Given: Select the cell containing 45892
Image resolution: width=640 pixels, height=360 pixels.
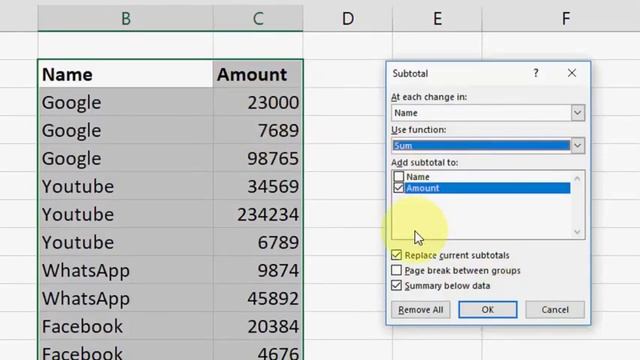Looking at the screenshot, I should 258,298.
